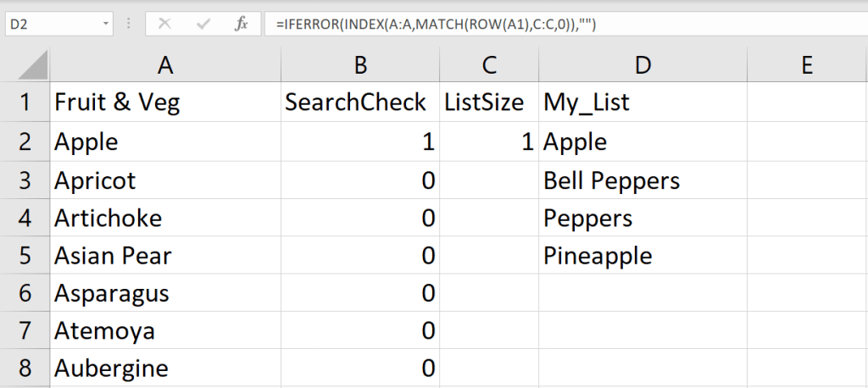Click the Cancel X icon in formula bar

coord(164,24)
